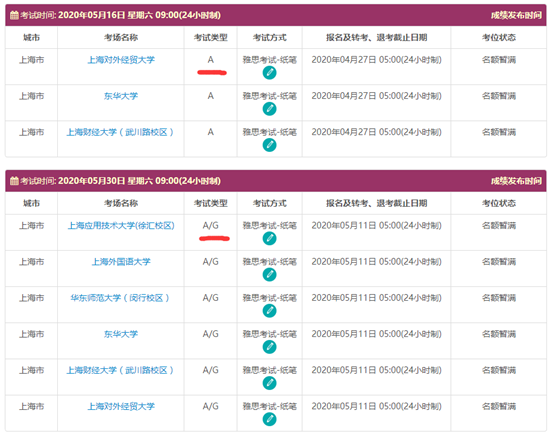This screenshot has height=437, width=553.
Task: Click the pencil icon for the 上海财经大学 May 30 row
Action: (x=269, y=383)
